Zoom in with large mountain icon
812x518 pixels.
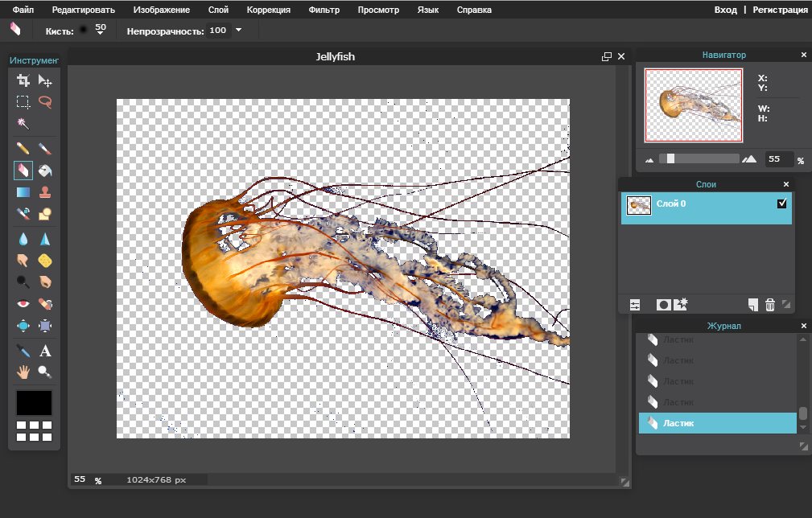point(748,159)
